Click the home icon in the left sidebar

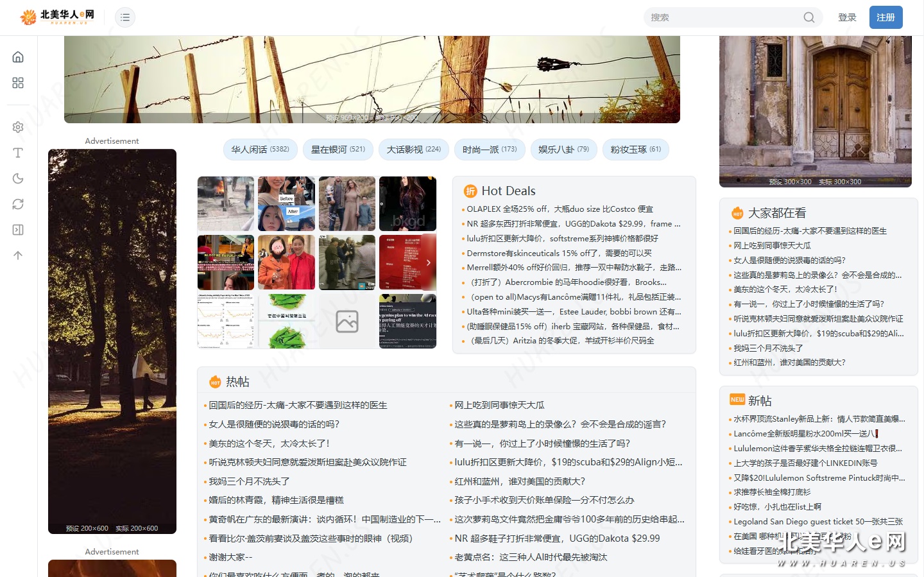click(18, 57)
